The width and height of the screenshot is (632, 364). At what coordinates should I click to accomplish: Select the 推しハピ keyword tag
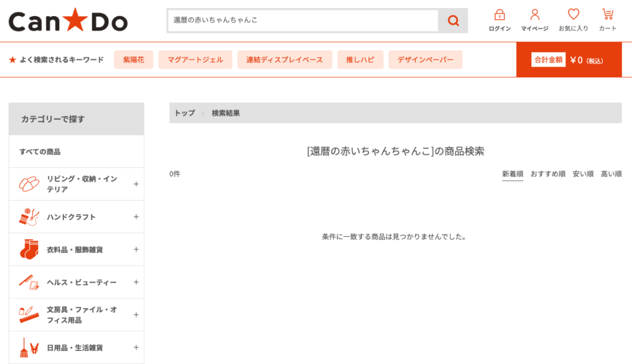(x=360, y=60)
